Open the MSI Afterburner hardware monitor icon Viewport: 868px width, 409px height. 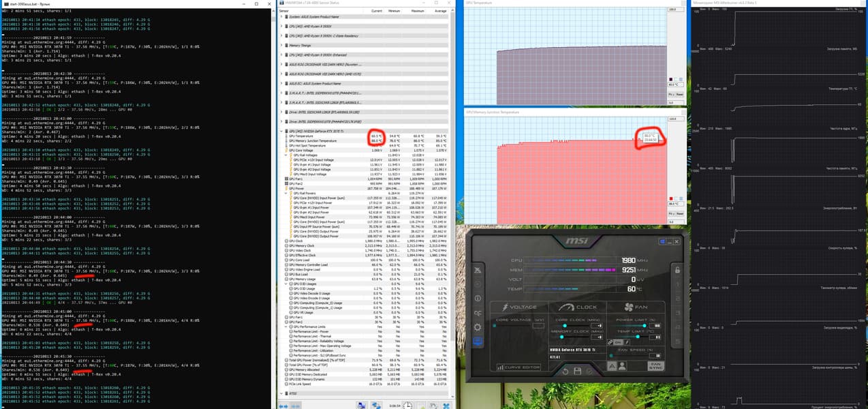pos(478,341)
